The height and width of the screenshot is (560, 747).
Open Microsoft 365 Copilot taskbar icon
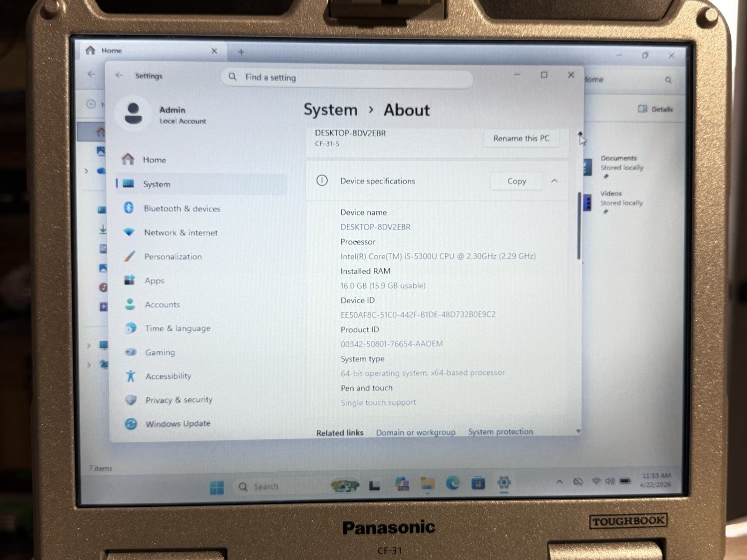coord(402,483)
